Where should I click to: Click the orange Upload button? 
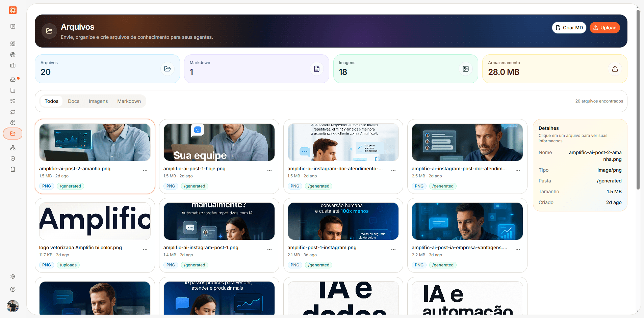pos(605,28)
